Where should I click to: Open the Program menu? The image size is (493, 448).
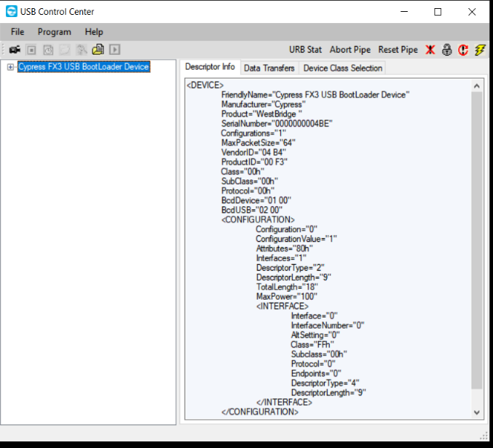click(54, 32)
